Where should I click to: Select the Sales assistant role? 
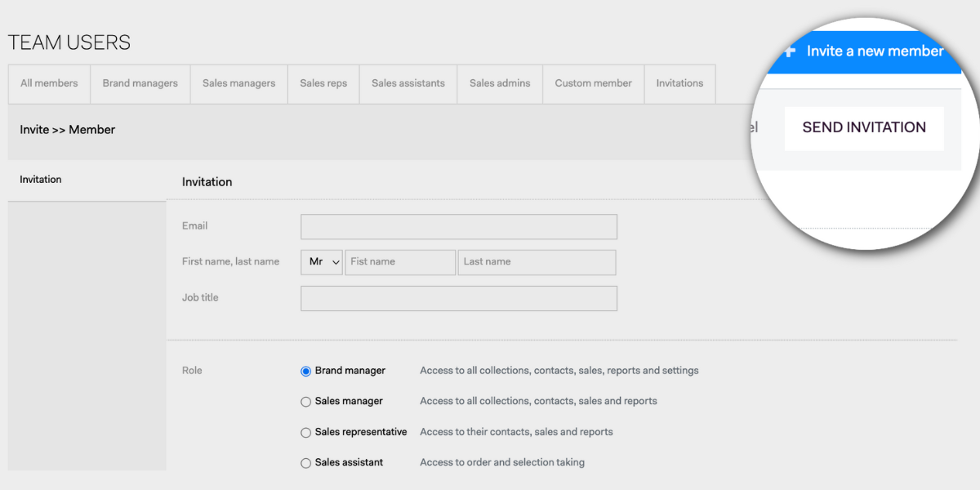(x=306, y=463)
